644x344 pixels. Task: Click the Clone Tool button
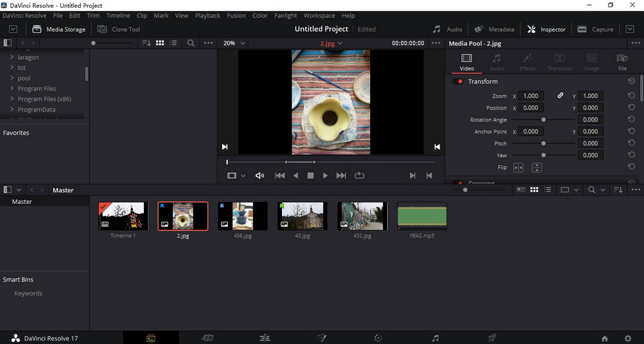click(119, 29)
